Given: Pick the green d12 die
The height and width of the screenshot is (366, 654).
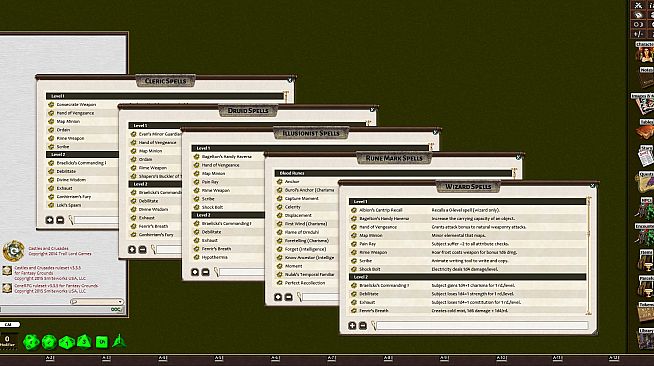Looking at the screenshot, I should 49,342.
